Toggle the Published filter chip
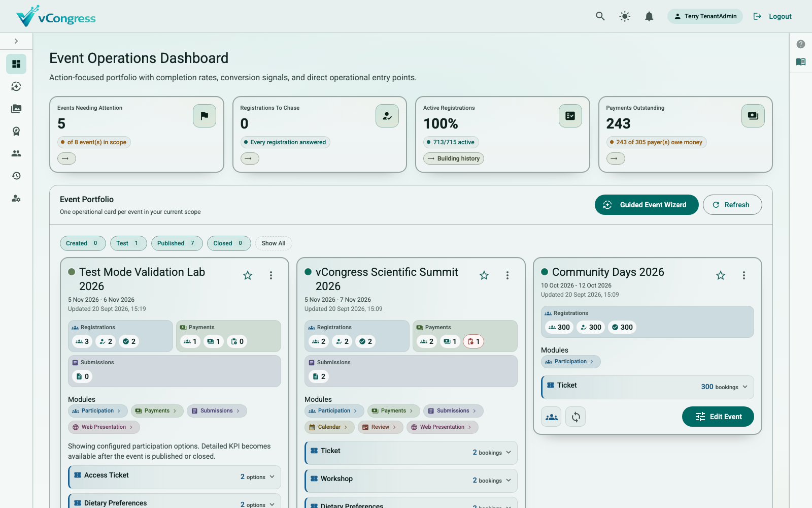Viewport: 812px width, 508px height. (177, 243)
